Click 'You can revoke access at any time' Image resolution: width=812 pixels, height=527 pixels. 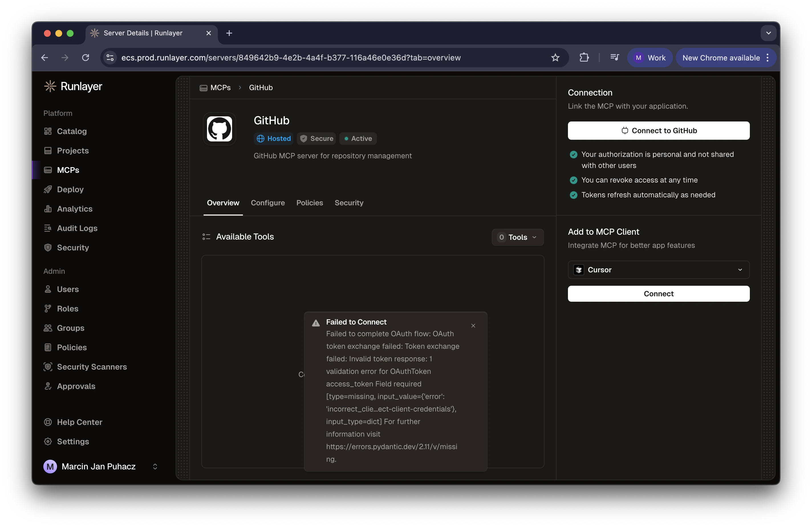pyautogui.click(x=640, y=180)
